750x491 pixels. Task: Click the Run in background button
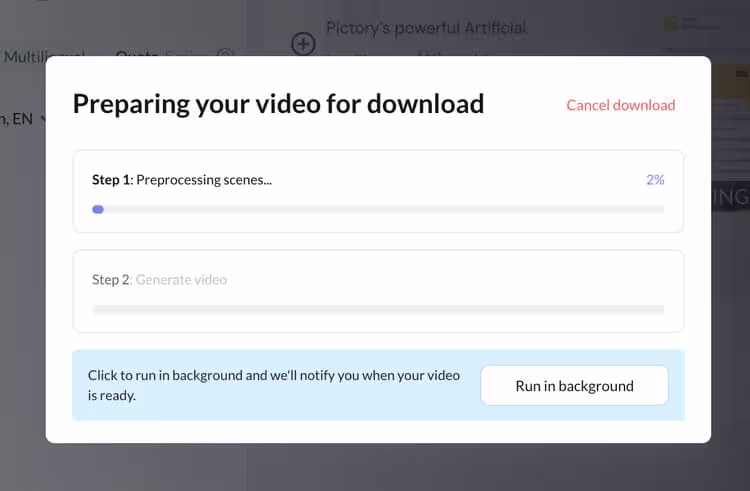pos(574,385)
